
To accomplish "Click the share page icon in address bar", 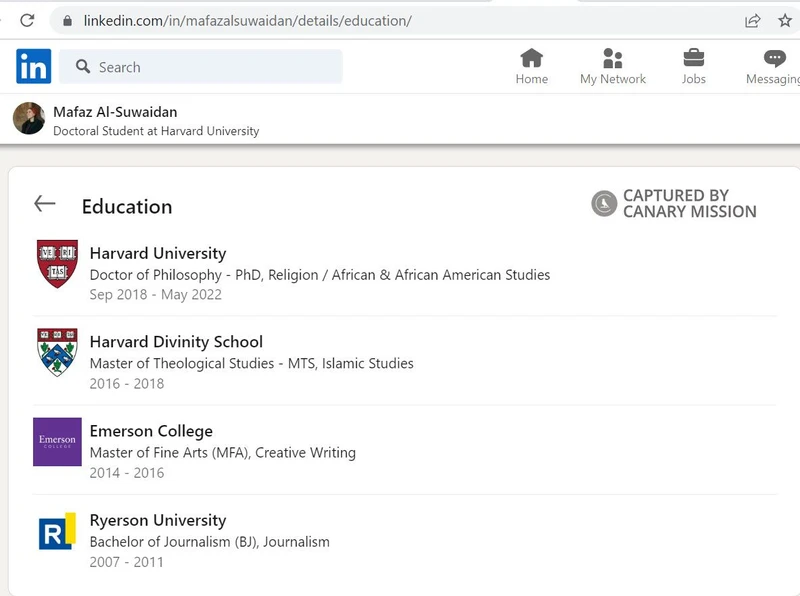I will 753,21.
